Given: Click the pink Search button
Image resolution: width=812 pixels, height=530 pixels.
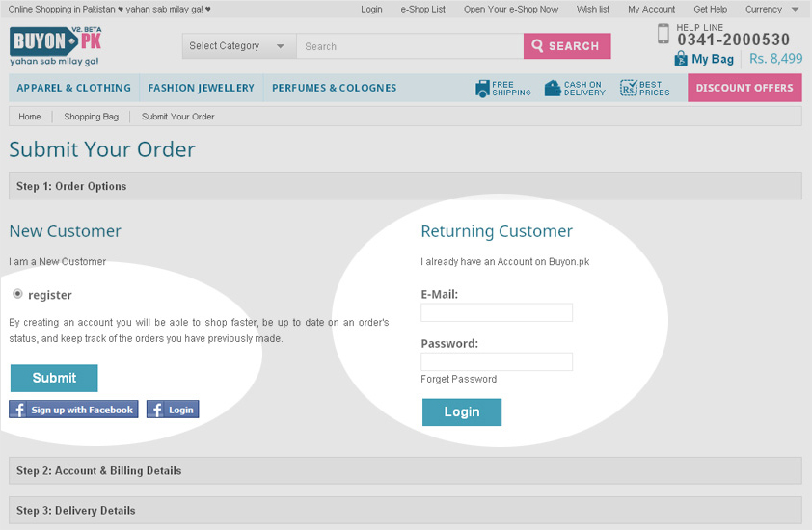Looking at the screenshot, I should click(567, 46).
